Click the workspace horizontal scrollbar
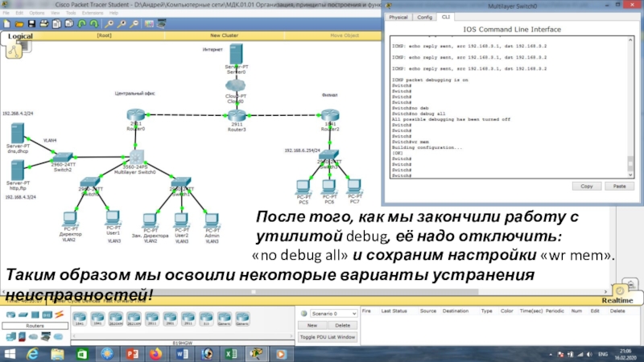 tap(304, 292)
